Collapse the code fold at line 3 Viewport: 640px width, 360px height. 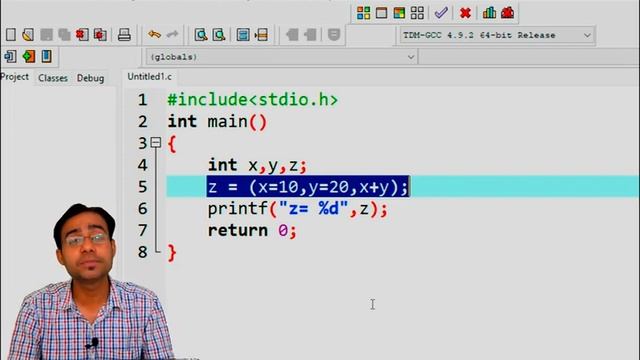tap(156, 142)
